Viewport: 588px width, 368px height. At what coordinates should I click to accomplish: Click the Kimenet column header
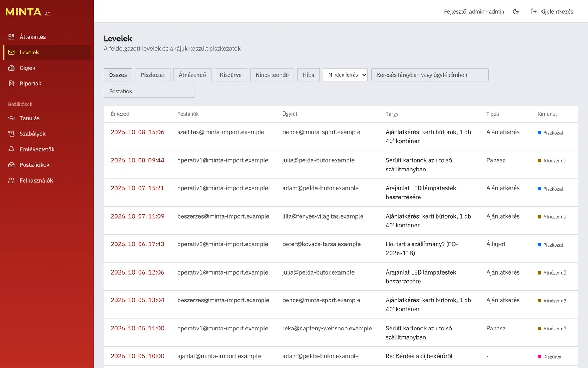click(x=547, y=114)
